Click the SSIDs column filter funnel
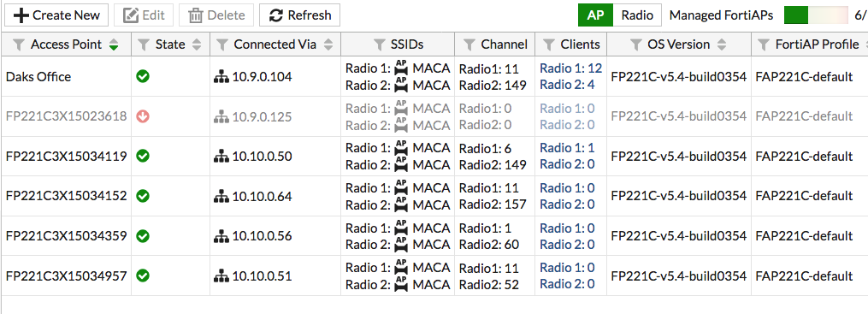868x314 pixels. (x=380, y=44)
